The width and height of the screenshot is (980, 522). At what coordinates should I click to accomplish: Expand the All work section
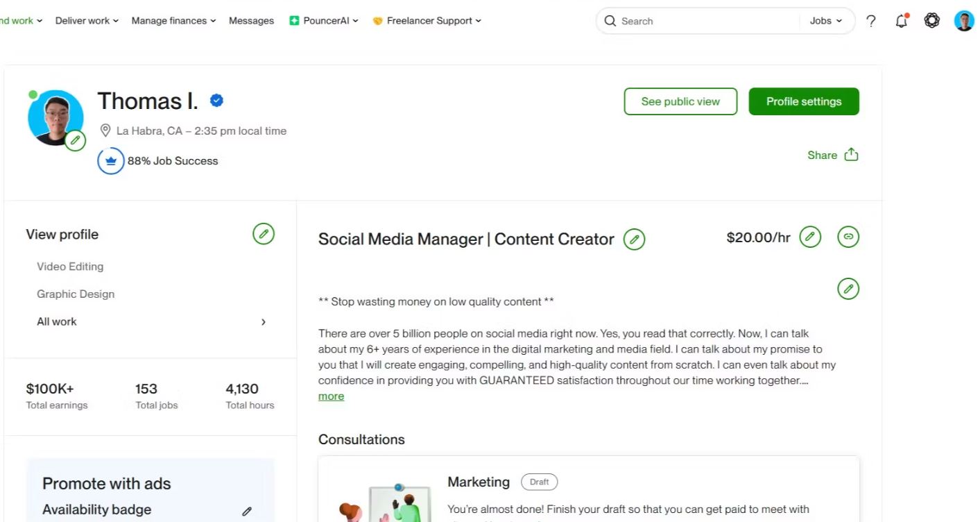[264, 322]
